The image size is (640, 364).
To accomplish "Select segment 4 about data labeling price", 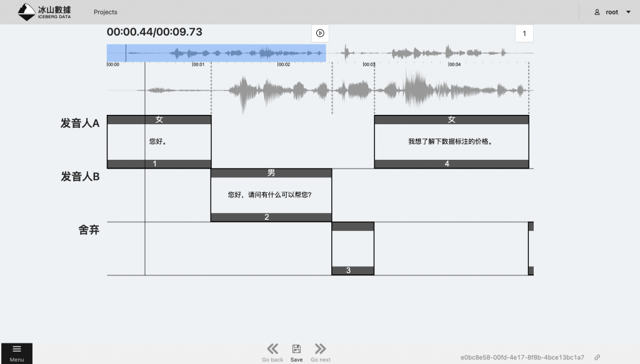I will 451,142.
